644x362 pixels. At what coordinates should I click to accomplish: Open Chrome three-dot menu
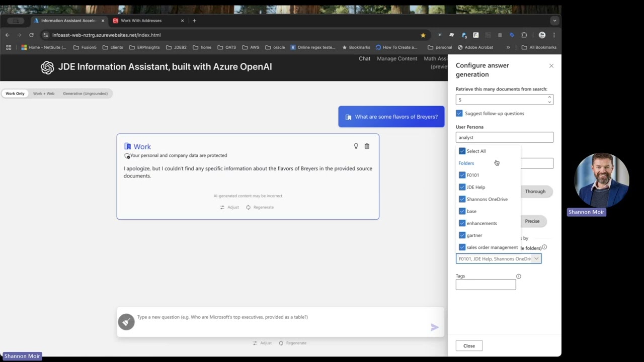click(x=554, y=35)
